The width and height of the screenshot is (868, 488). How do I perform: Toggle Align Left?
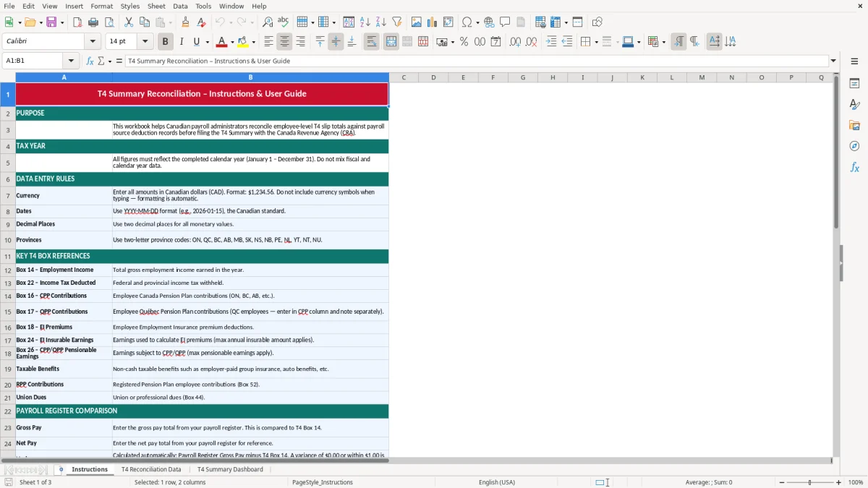(268, 42)
